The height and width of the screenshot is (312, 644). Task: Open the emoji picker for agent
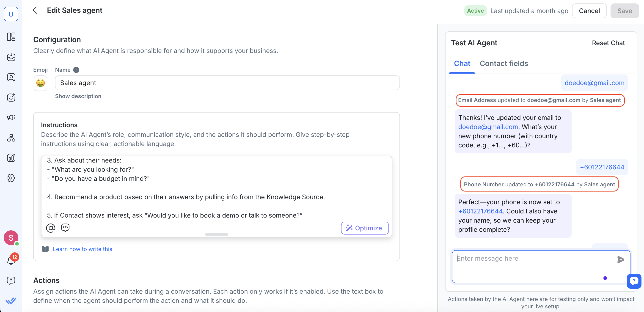(40, 83)
